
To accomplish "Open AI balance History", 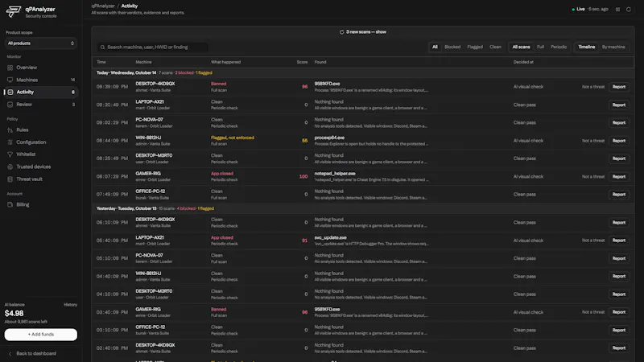I will 70,305.
